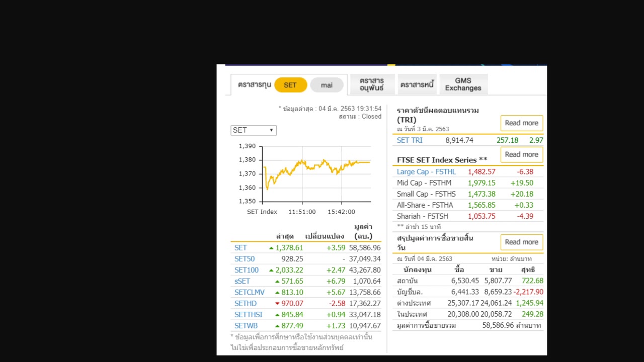Viewport: 644px width, 362px height.
Task: Open the GMS Exchanges tab
Action: (463, 84)
